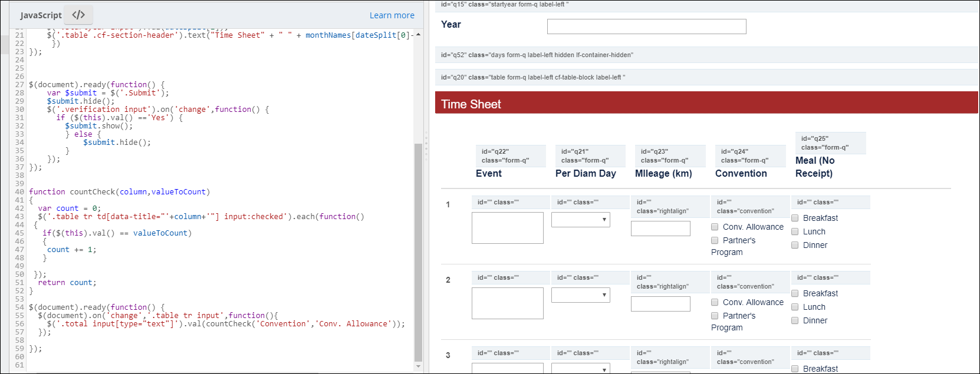Click code line "var $submit = $('.Submit');"

point(108,93)
